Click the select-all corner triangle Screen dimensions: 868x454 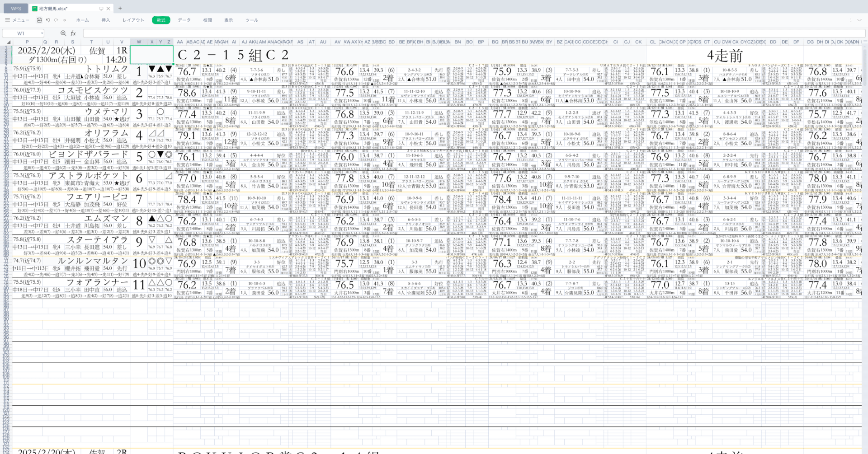pos(9,42)
